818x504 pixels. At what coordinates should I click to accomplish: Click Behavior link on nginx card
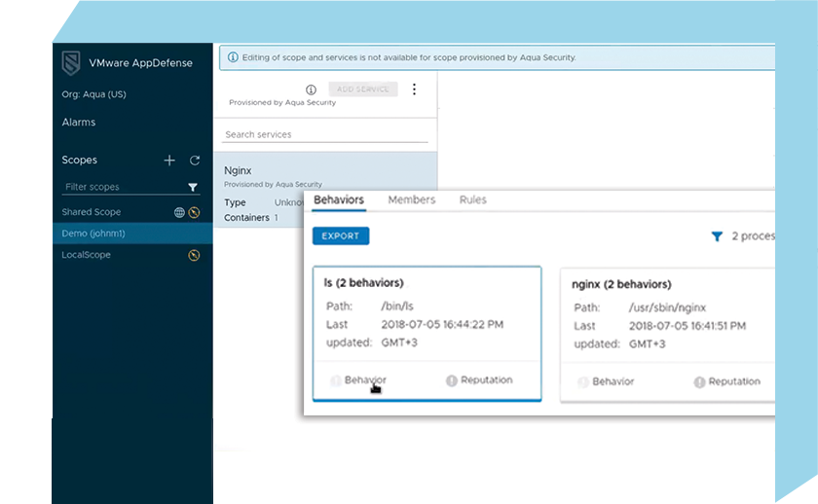click(x=613, y=381)
